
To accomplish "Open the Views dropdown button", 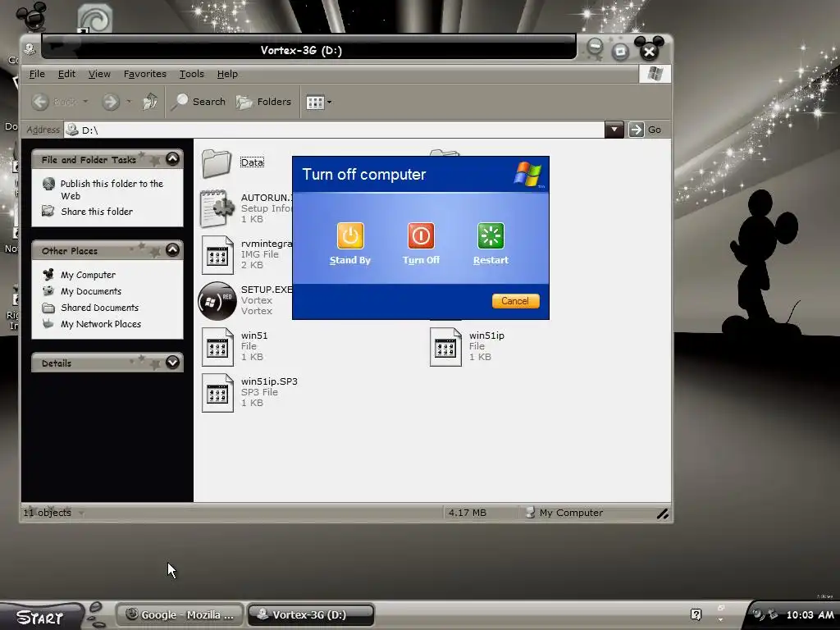I will click(x=318, y=102).
